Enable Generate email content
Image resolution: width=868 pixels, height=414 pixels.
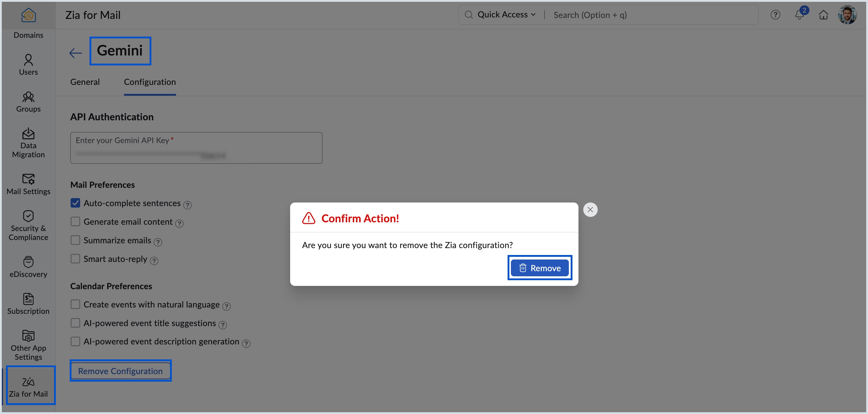(75, 221)
